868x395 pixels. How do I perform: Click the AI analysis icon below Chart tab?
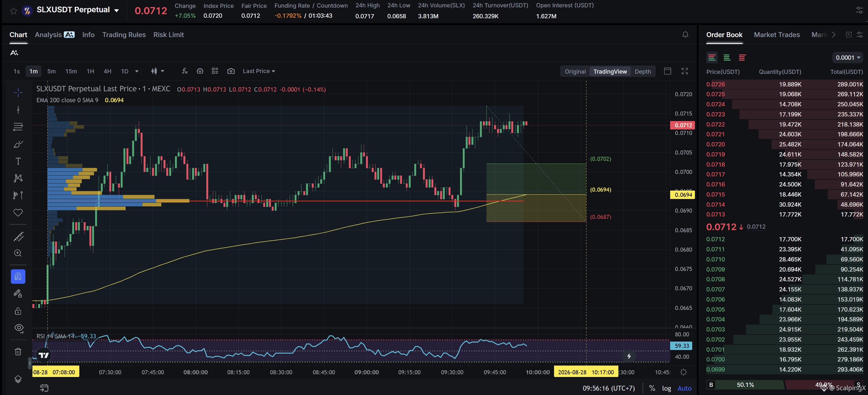14,53
